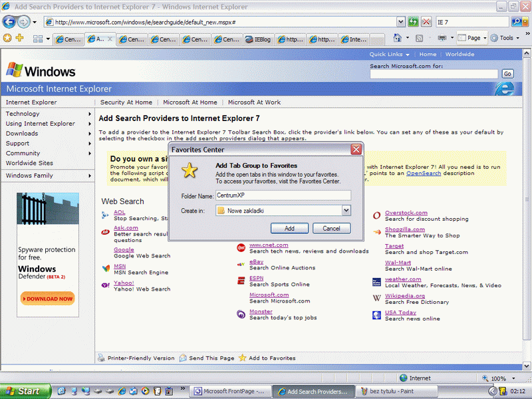Click the Refresh page icon
This screenshot has width=532, height=399.
pyautogui.click(x=413, y=22)
